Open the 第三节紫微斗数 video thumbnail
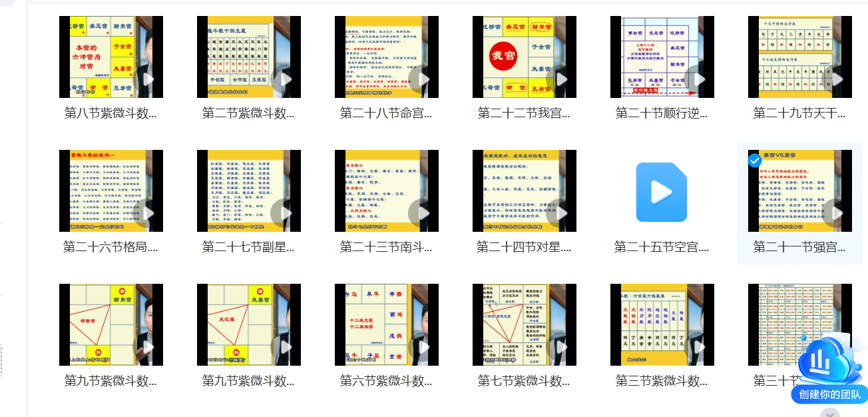This screenshot has height=417, width=868. pos(662,325)
